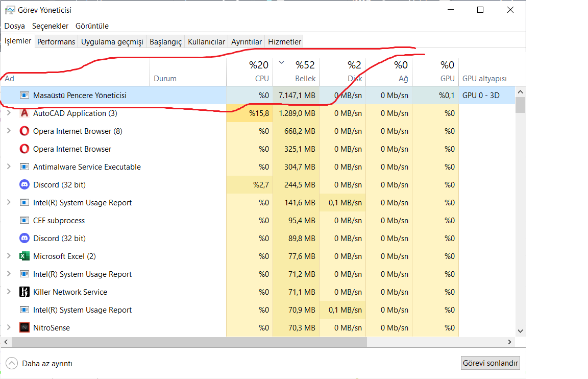
Task: Expand the AutoCAD Application (3) group
Action: point(9,113)
